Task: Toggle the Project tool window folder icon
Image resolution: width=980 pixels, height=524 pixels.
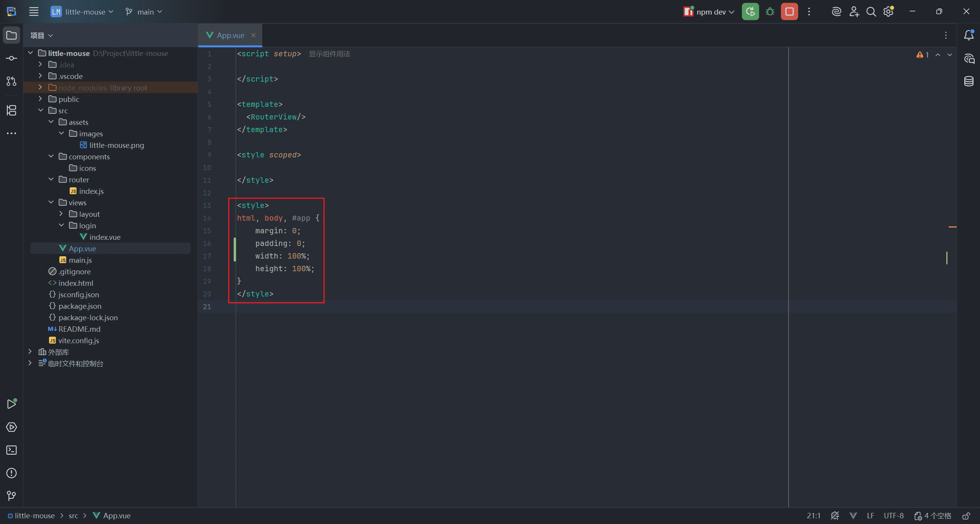Action: point(11,35)
